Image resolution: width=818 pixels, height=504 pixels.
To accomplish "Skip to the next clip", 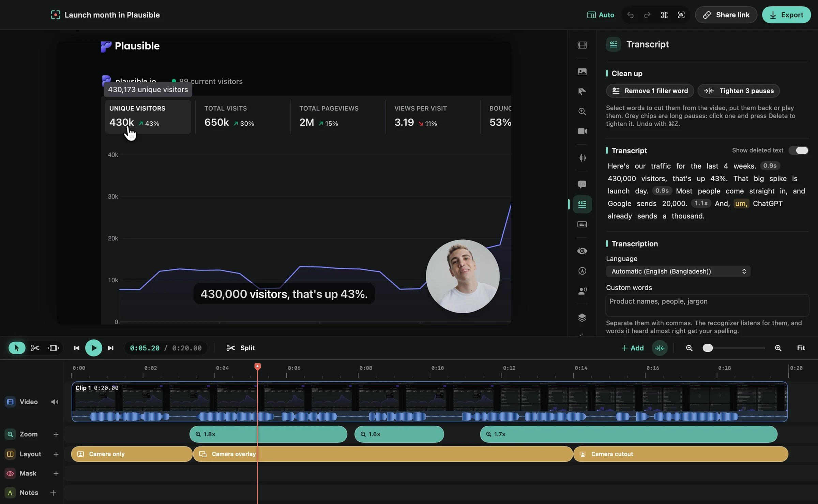I will tap(111, 348).
